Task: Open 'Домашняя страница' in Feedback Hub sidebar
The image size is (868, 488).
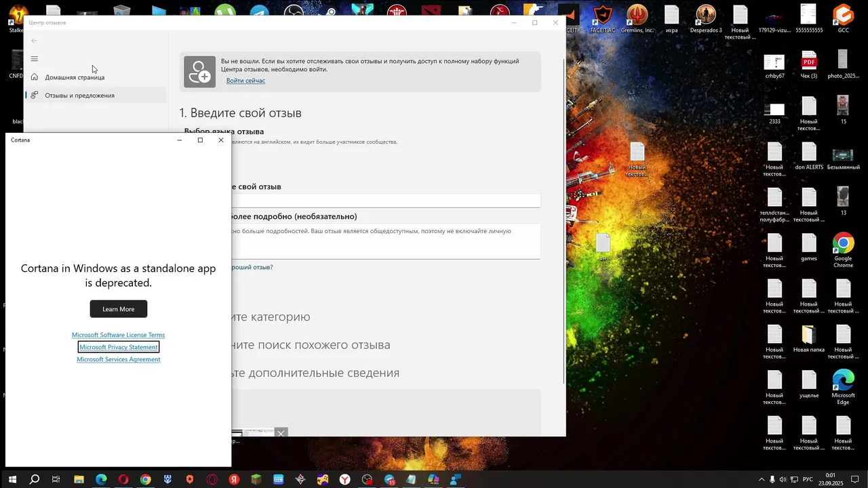Action: click(95, 77)
